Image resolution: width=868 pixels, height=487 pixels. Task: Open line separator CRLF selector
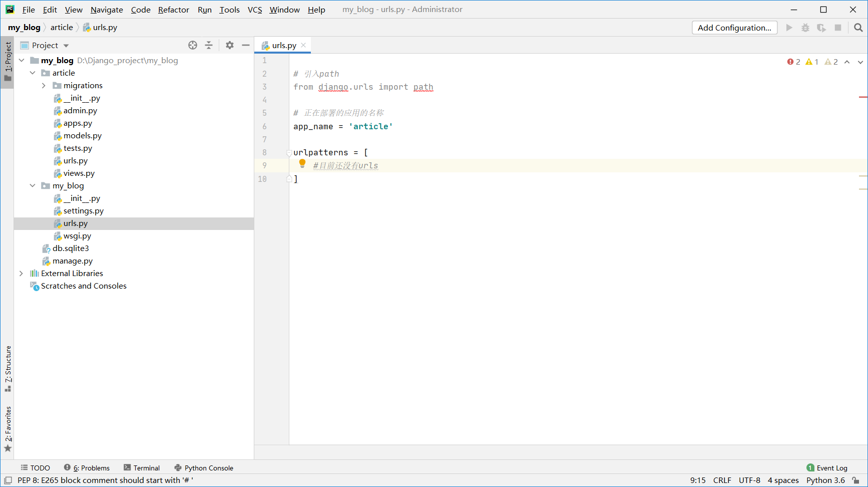click(x=722, y=480)
